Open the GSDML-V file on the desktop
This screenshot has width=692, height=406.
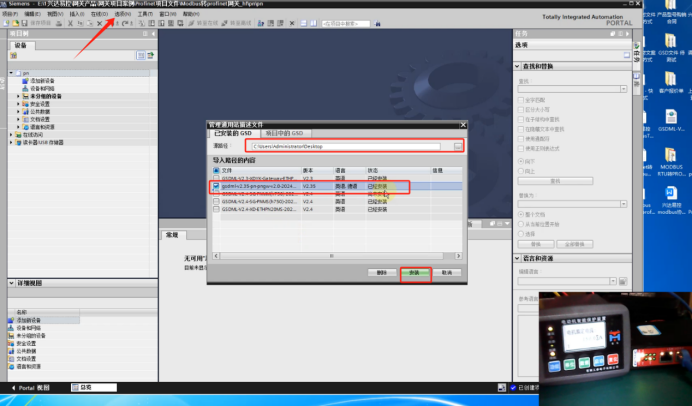point(671,120)
